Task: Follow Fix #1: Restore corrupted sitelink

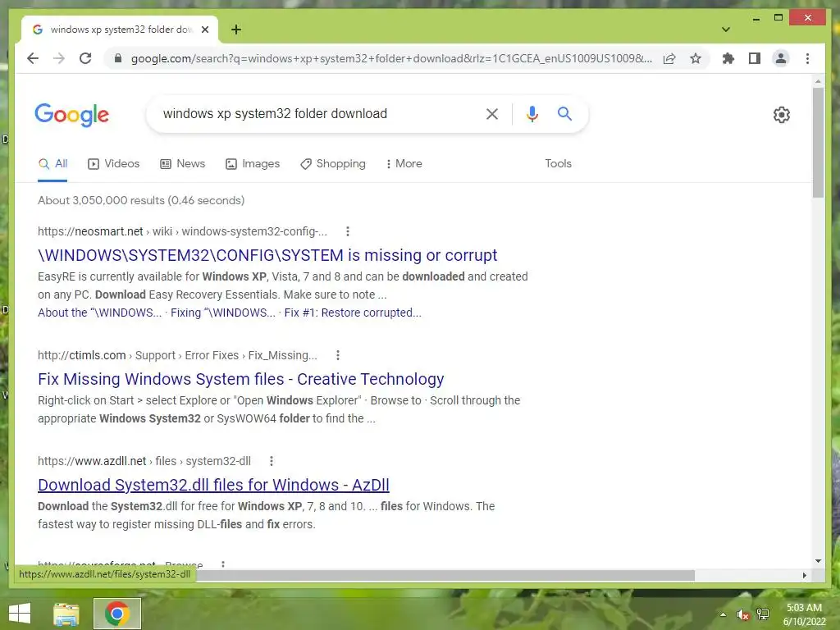Action: pyautogui.click(x=353, y=313)
